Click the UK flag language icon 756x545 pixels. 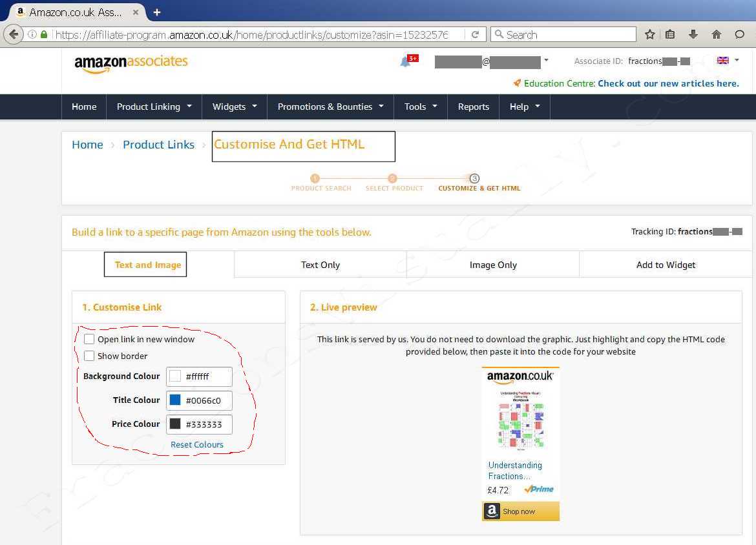pyautogui.click(x=723, y=60)
